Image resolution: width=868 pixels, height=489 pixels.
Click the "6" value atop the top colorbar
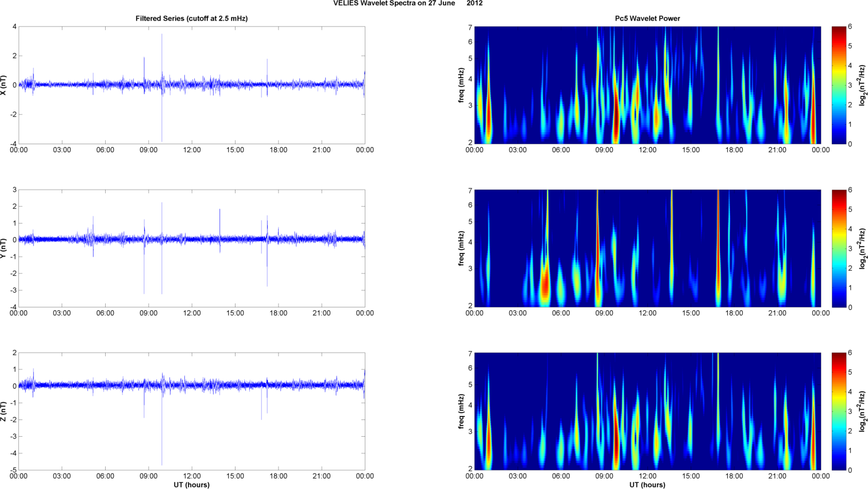tap(850, 26)
